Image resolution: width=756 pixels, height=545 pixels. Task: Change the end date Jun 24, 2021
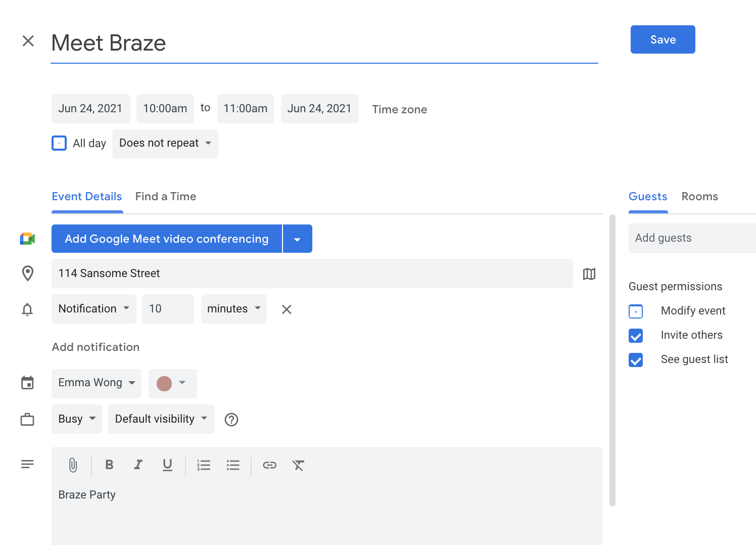(x=320, y=109)
